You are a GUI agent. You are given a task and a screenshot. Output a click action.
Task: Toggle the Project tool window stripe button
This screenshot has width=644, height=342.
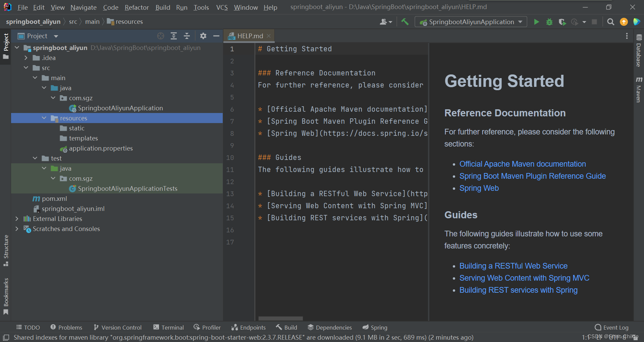click(6, 46)
